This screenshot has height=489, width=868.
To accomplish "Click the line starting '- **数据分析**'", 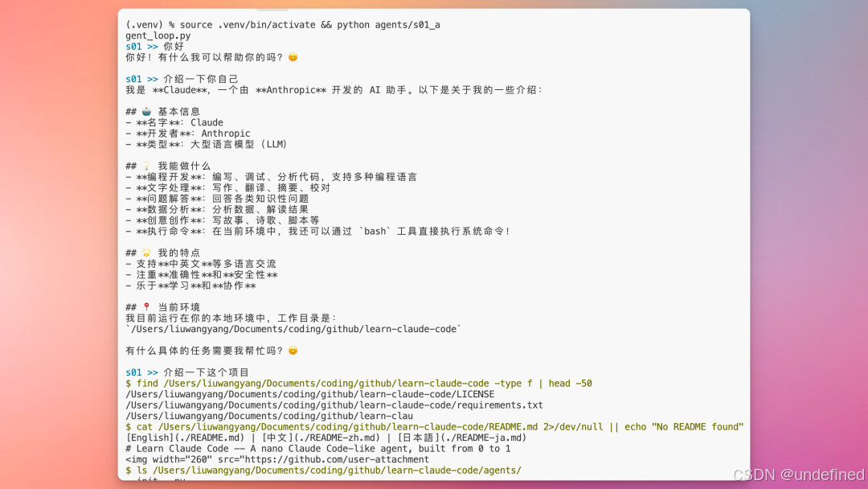I will coord(217,209).
